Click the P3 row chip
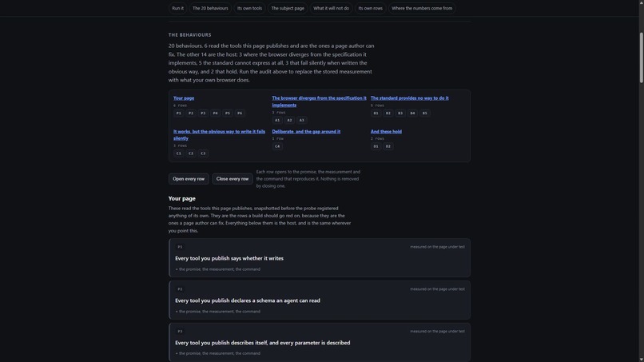Viewport: 644px width, 362px height. (203, 113)
